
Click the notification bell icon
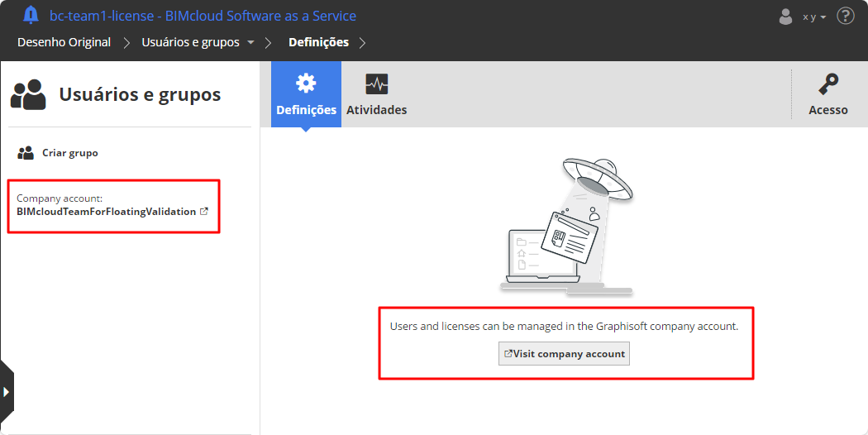[x=31, y=15]
